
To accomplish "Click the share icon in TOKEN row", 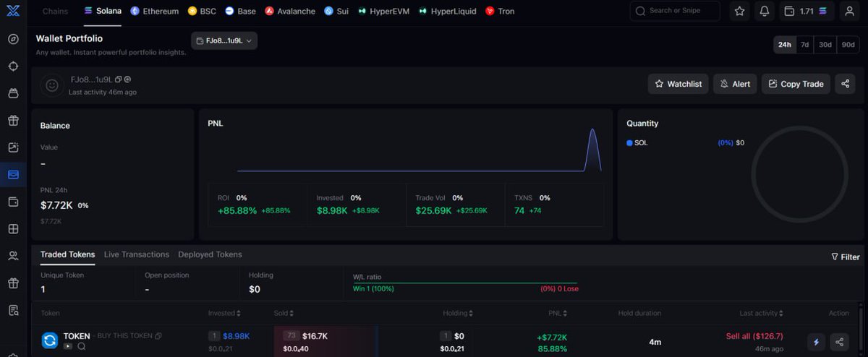I will pos(839,342).
